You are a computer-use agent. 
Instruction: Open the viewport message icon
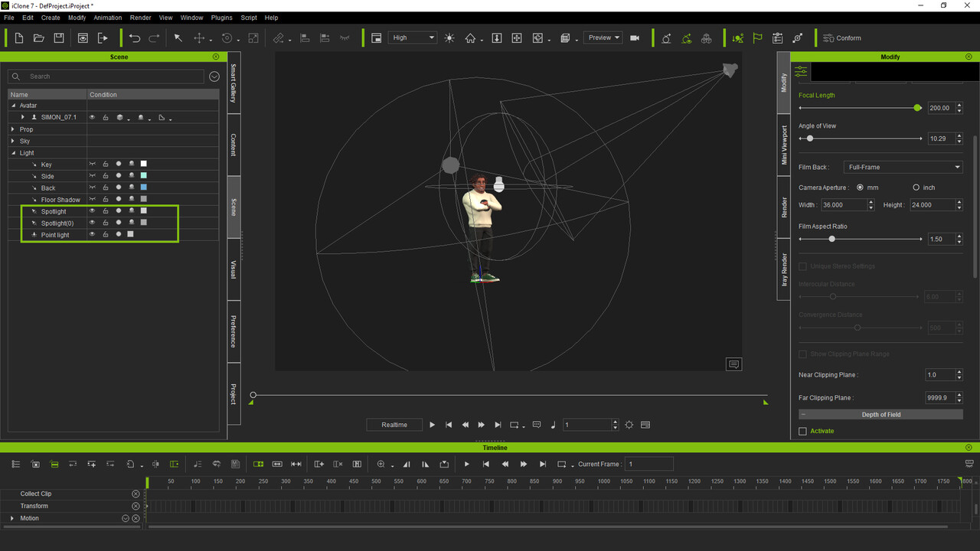tap(733, 364)
